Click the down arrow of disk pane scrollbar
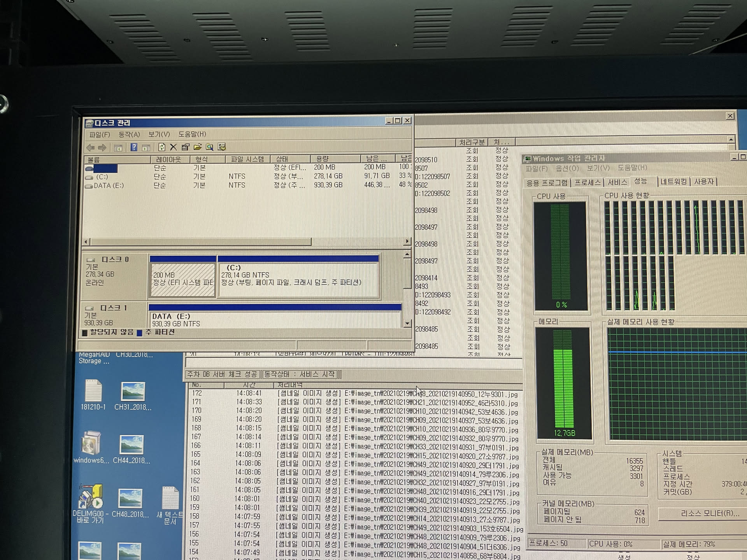The image size is (747, 560). click(x=407, y=323)
